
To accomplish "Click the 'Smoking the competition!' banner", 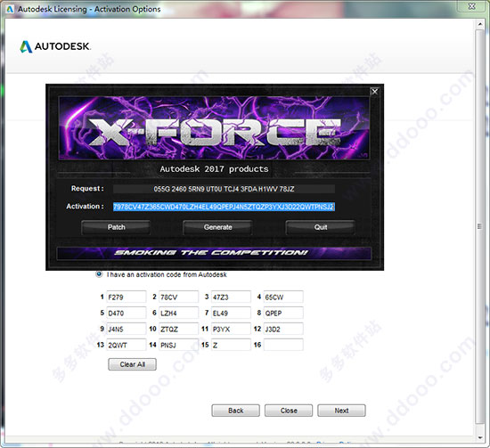I will 214,253.
